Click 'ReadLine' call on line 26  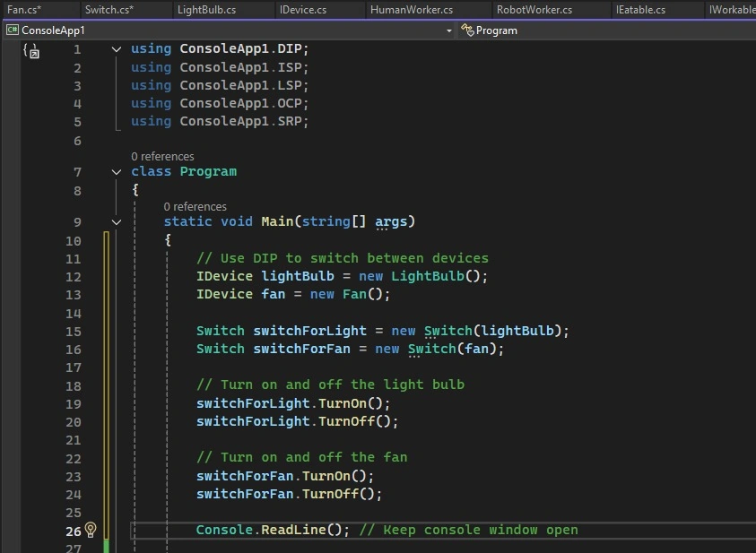(293, 530)
